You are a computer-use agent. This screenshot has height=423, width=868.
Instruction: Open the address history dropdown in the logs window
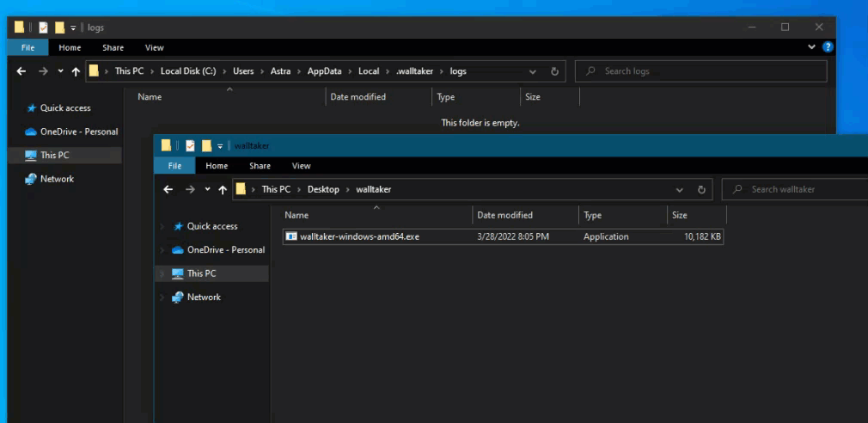[x=533, y=71]
